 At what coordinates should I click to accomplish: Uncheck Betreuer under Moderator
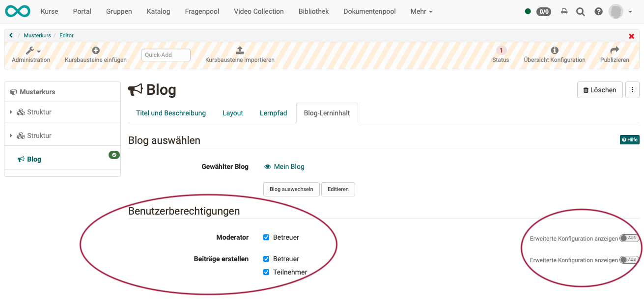click(266, 237)
